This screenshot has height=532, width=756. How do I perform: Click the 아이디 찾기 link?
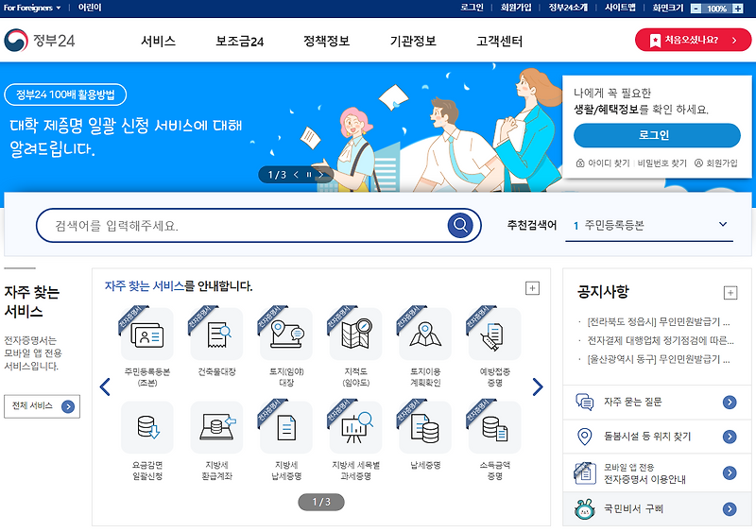click(603, 163)
